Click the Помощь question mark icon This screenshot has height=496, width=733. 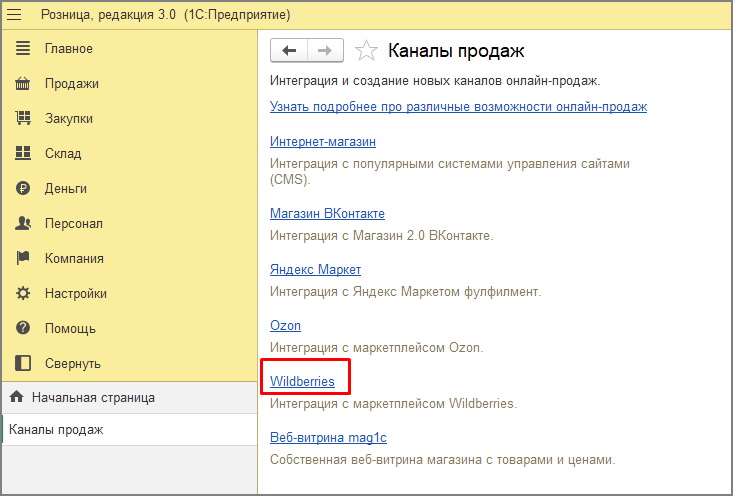click(23, 328)
